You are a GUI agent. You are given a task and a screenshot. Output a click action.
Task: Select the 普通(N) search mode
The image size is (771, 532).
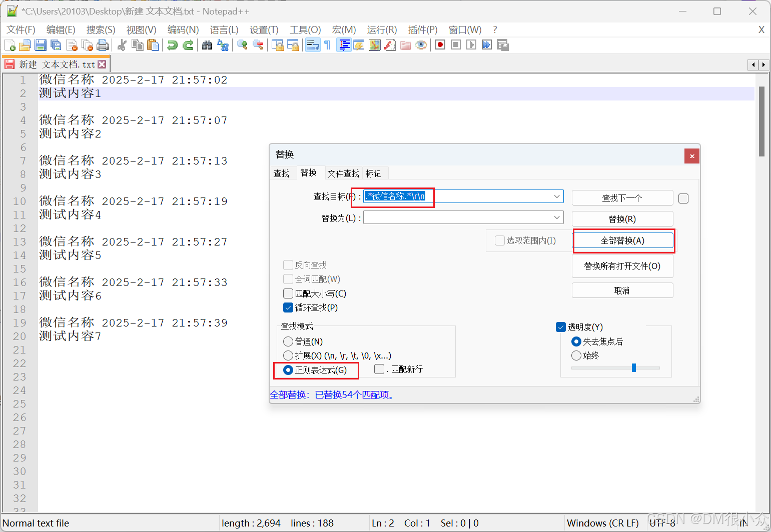tap(288, 341)
